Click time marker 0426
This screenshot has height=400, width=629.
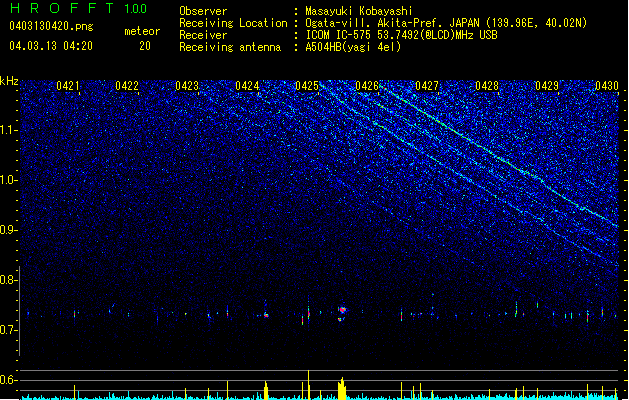(x=367, y=86)
